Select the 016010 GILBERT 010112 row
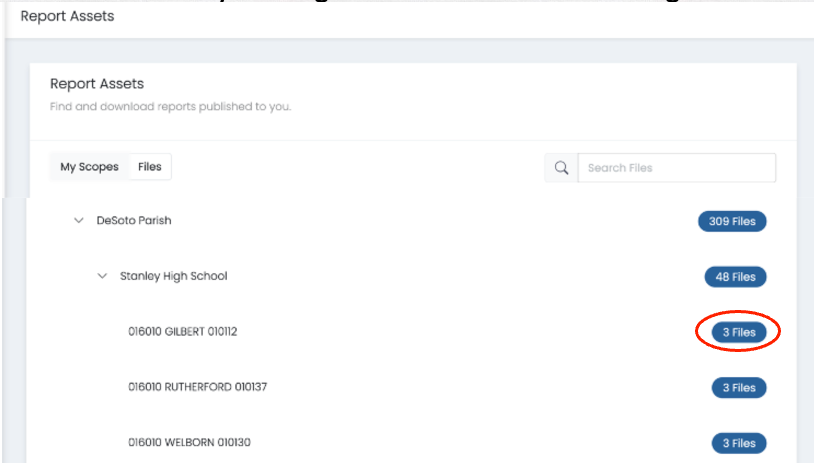 coord(183,332)
